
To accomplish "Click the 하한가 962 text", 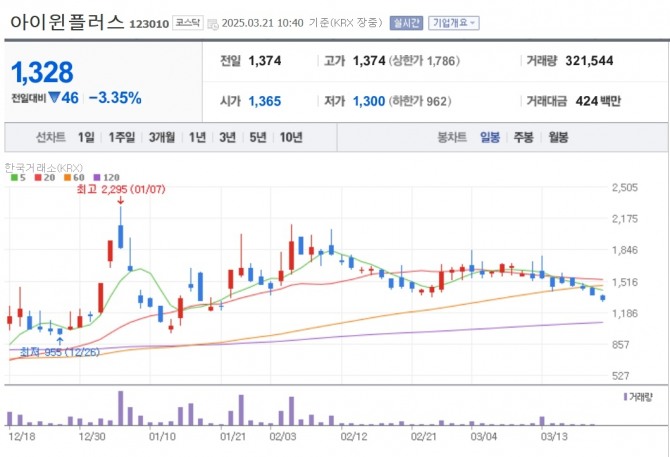I will (420, 102).
